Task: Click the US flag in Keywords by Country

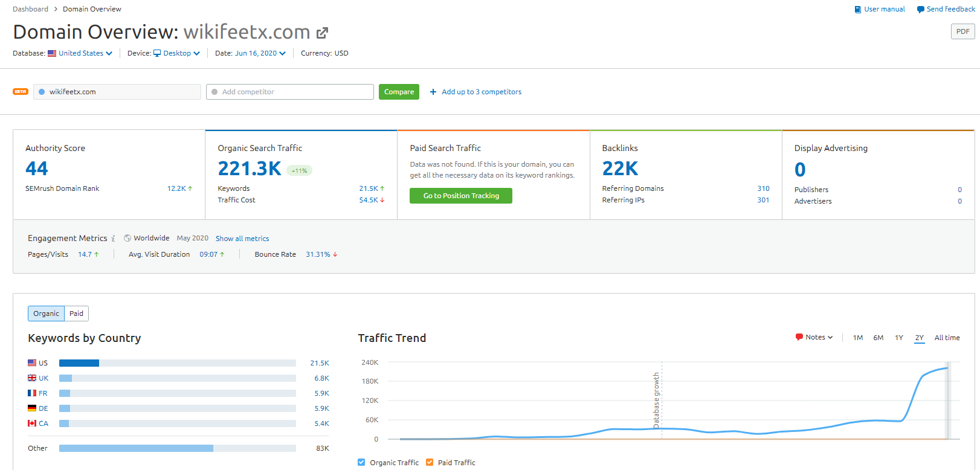Action: pyautogui.click(x=32, y=363)
